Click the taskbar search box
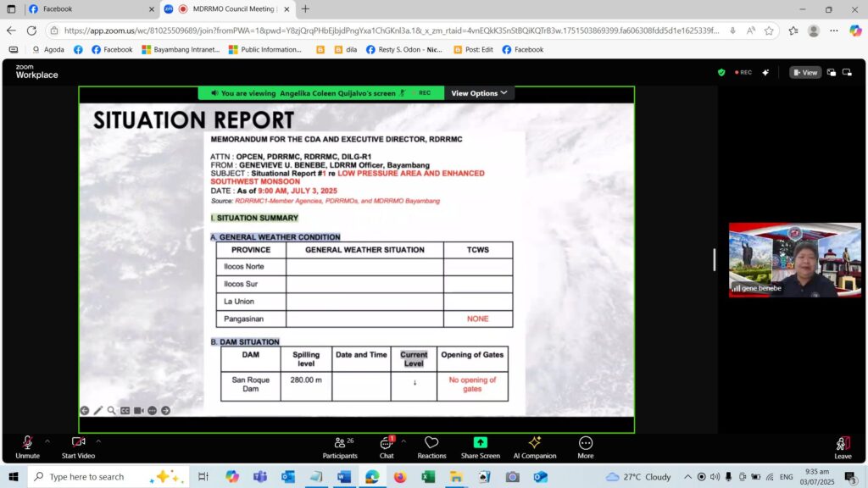868x488 pixels. (108, 476)
